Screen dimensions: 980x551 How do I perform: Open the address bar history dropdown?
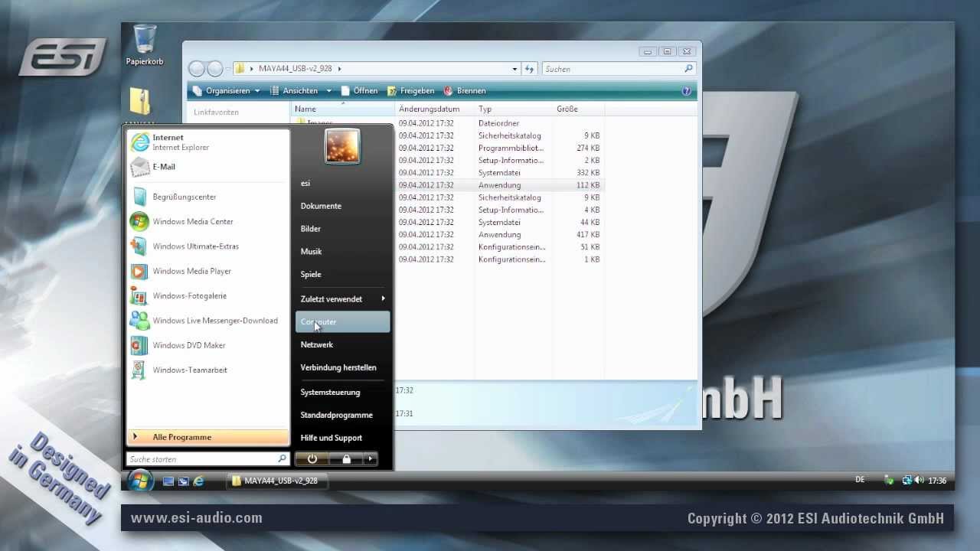coord(514,69)
